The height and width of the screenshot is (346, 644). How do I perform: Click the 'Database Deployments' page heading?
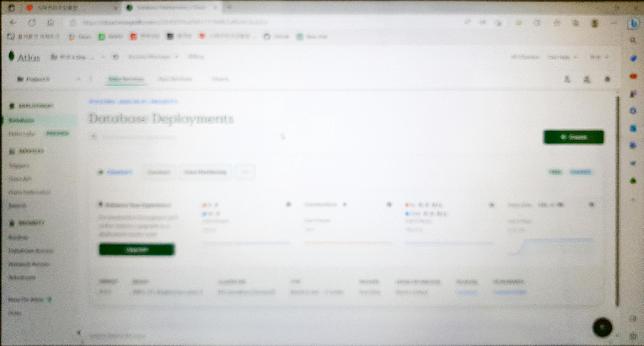[x=161, y=118]
